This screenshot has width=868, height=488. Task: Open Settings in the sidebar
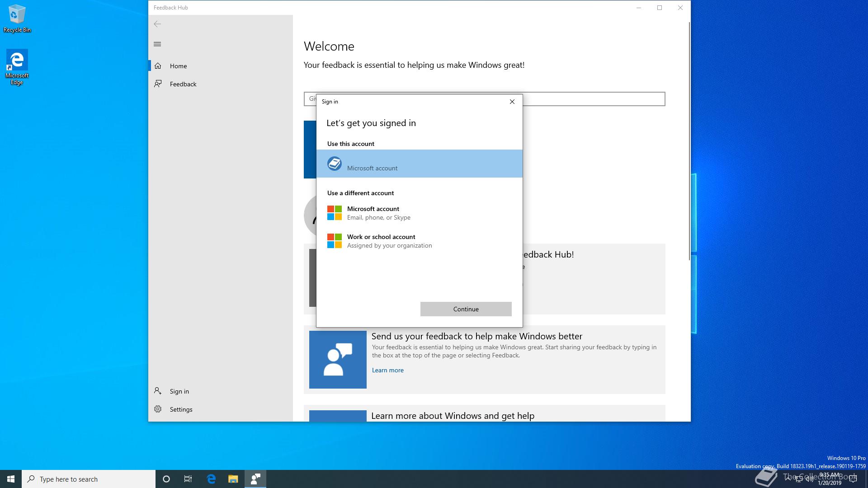tap(221, 409)
